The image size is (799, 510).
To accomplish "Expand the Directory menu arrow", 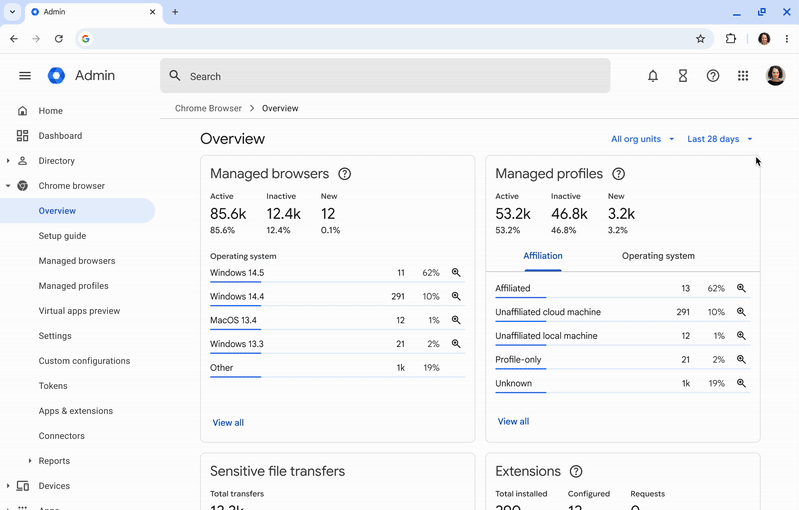I will 8,161.
